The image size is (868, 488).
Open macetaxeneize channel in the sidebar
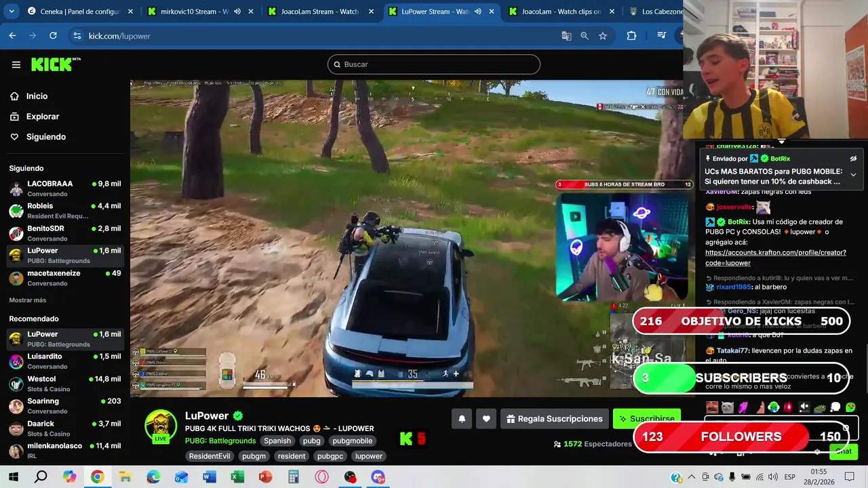coord(64,278)
